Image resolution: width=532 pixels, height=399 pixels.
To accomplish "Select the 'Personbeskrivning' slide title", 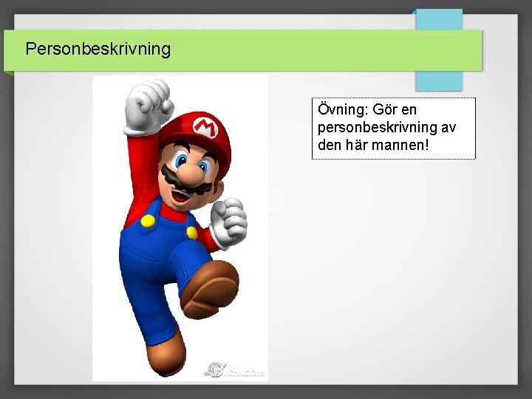I will [98, 50].
